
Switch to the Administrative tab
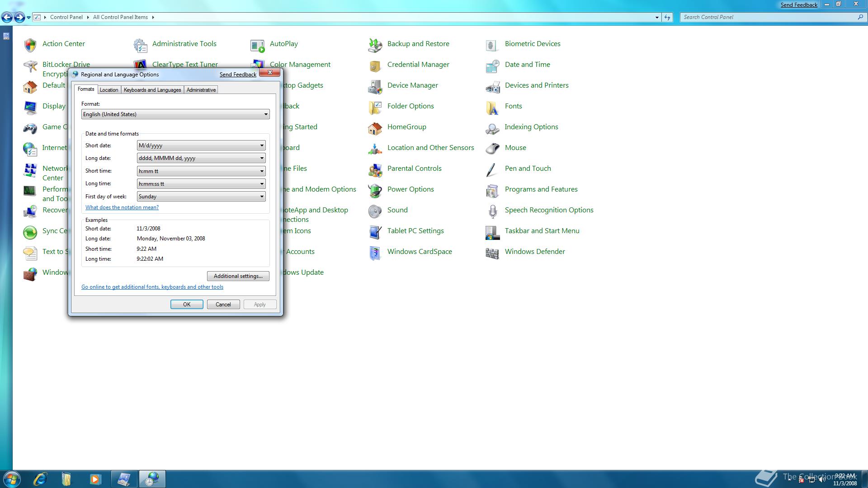pyautogui.click(x=201, y=90)
